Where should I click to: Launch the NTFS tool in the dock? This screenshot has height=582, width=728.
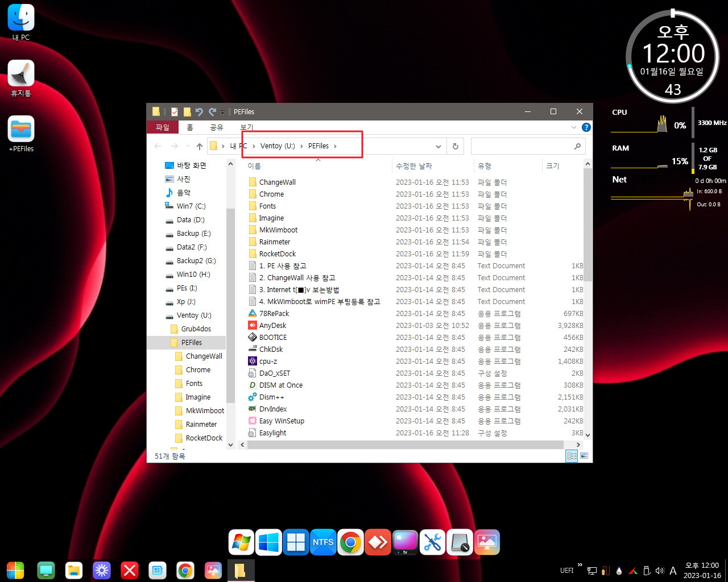point(323,542)
